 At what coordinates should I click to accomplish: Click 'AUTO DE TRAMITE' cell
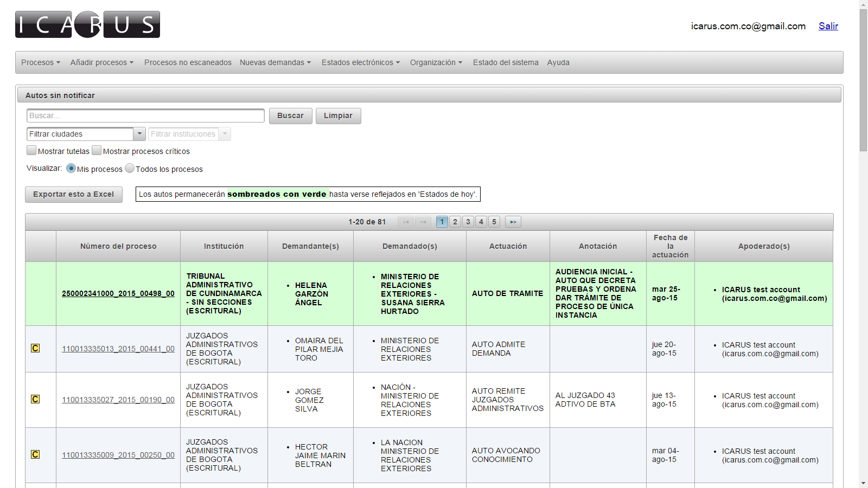click(507, 293)
